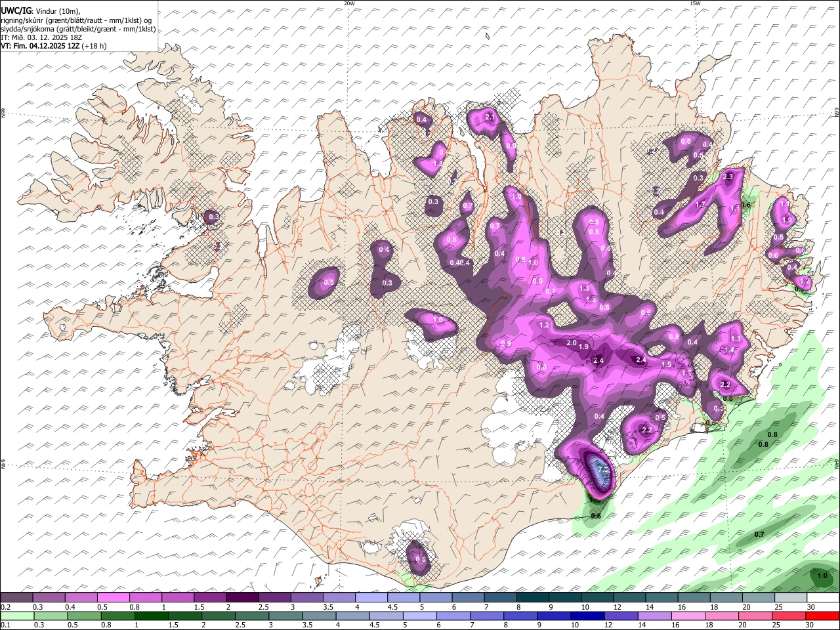Viewport: 840px width, 630px height.
Task: Select the 1.0 value in the dark green ocean blob
Action: click(x=822, y=576)
